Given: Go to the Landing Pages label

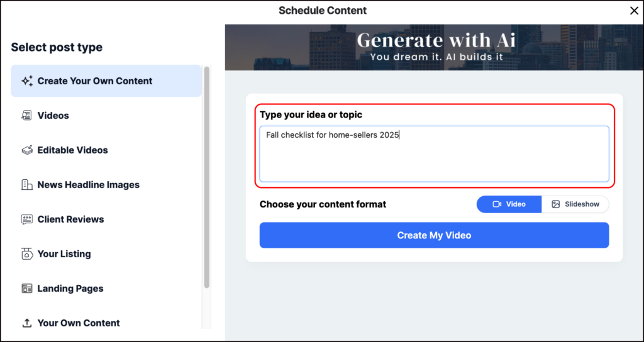Looking at the screenshot, I should [70, 289].
